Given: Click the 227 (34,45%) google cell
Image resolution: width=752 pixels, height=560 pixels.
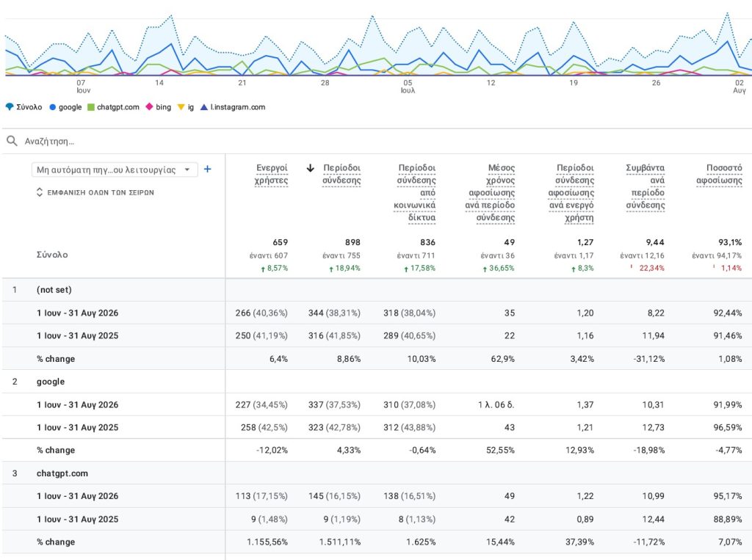Looking at the screenshot, I should (x=261, y=404).
